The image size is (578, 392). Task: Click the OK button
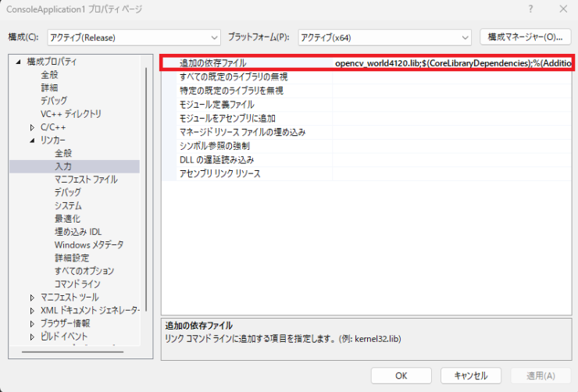[401, 376]
